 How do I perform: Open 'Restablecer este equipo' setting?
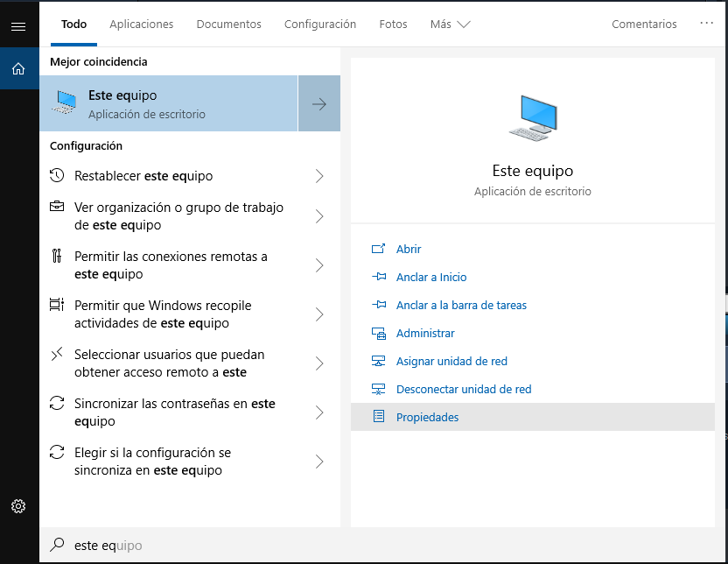click(x=190, y=176)
